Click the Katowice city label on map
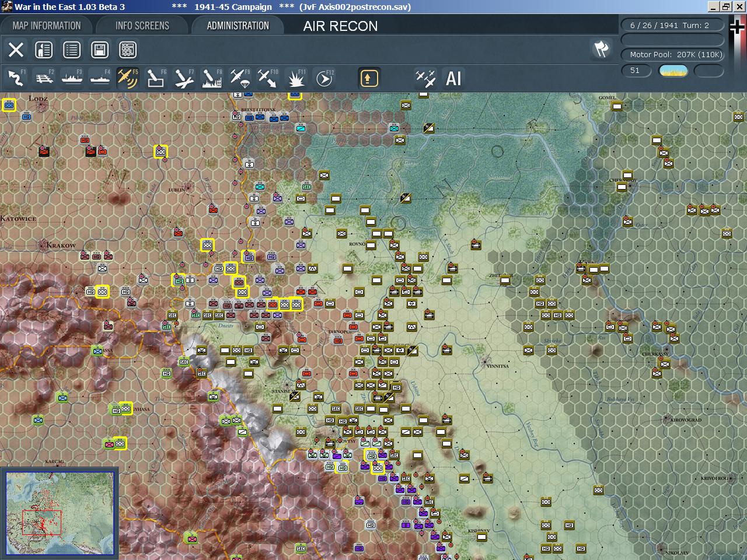Image resolution: width=747 pixels, height=560 pixels. click(18, 219)
